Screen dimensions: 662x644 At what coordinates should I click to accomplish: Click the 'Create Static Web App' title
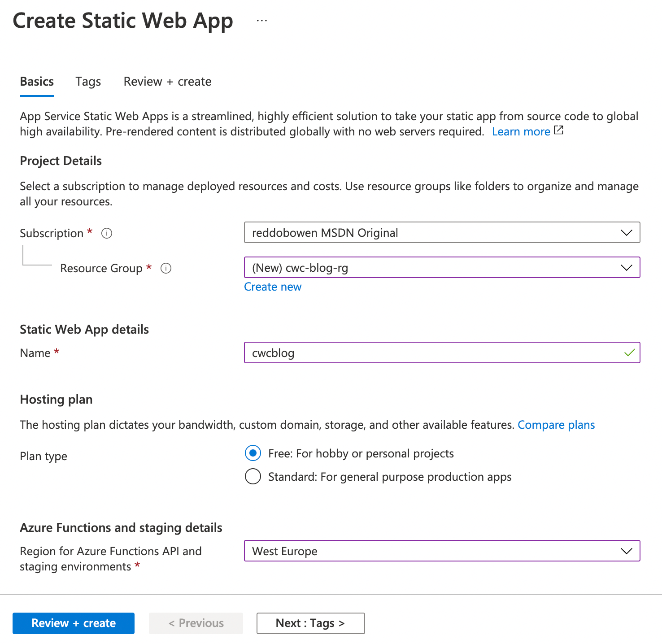(x=123, y=21)
